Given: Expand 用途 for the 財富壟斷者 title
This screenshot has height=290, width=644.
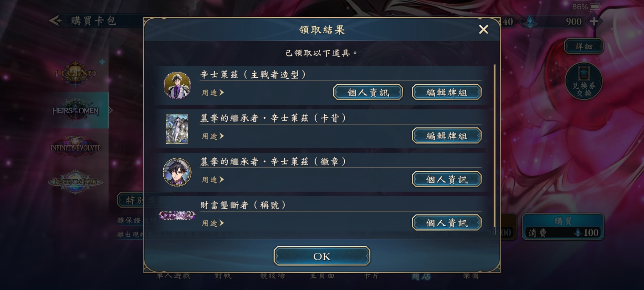Looking at the screenshot, I should tap(213, 223).
